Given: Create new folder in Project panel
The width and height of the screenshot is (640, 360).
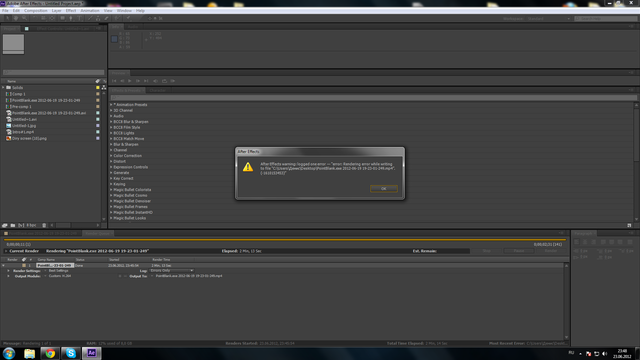Looking at the screenshot, I should click(13, 225).
